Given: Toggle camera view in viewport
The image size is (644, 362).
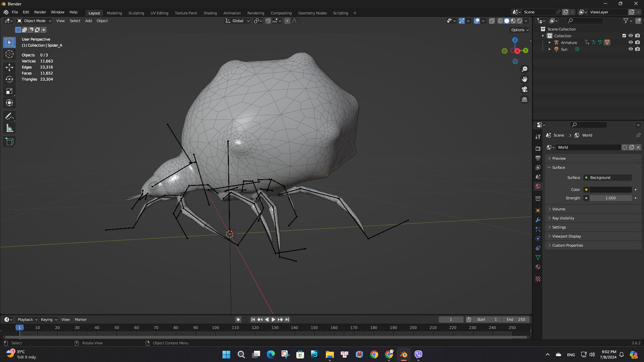Looking at the screenshot, I should click(x=524, y=89).
